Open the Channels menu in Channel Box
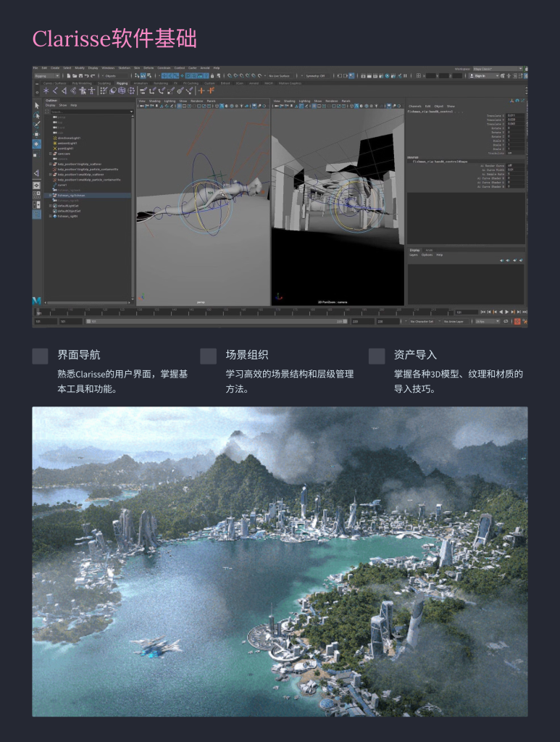 pos(415,106)
